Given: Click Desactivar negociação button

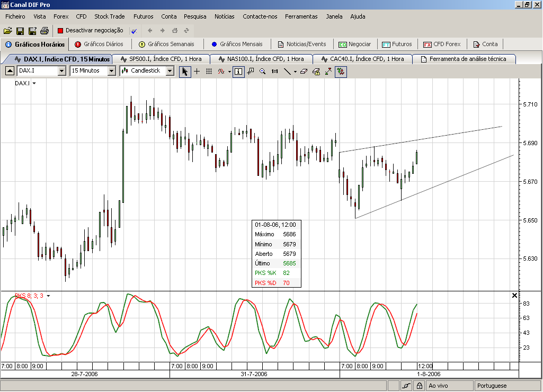Looking at the screenshot, I should tap(91, 31).
